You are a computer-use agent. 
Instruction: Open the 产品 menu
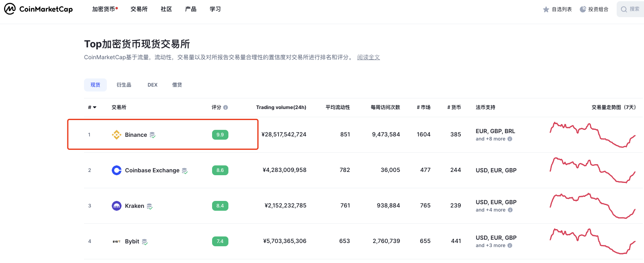coord(191,9)
